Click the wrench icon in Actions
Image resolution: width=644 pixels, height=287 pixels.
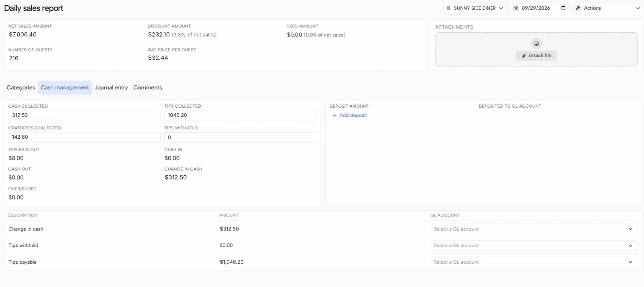tap(578, 8)
